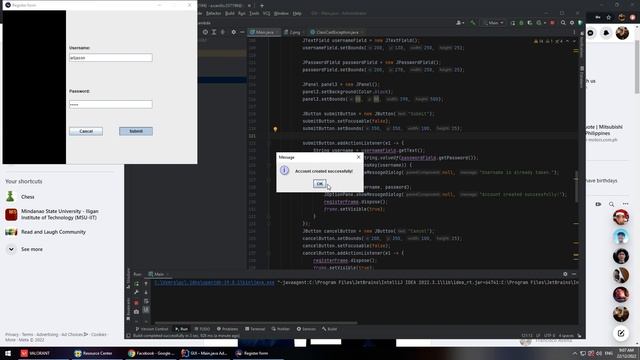
Task: Open a new Chrome tab with plus
Action: point(262,6)
